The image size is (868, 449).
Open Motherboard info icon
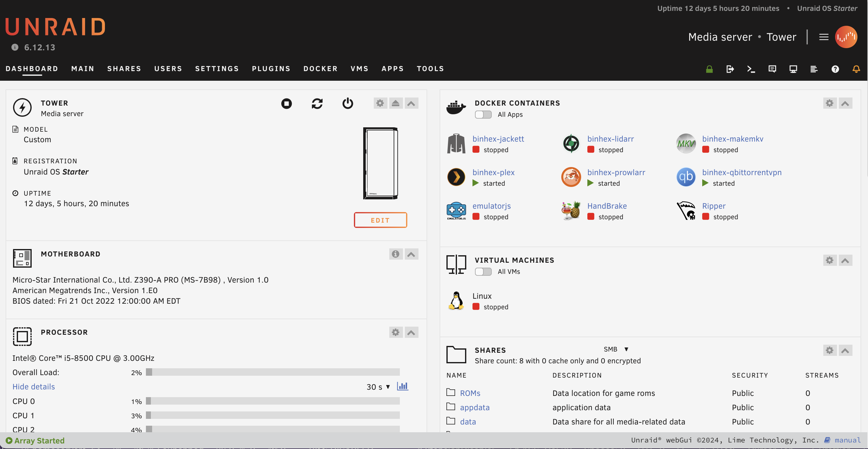(396, 254)
